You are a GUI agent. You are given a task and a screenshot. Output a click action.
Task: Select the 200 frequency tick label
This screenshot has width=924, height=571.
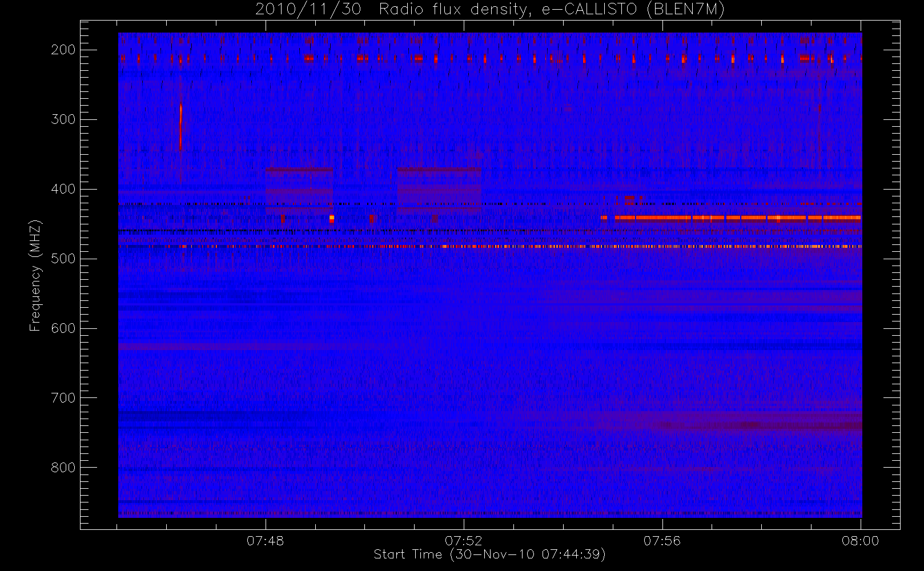click(x=63, y=50)
